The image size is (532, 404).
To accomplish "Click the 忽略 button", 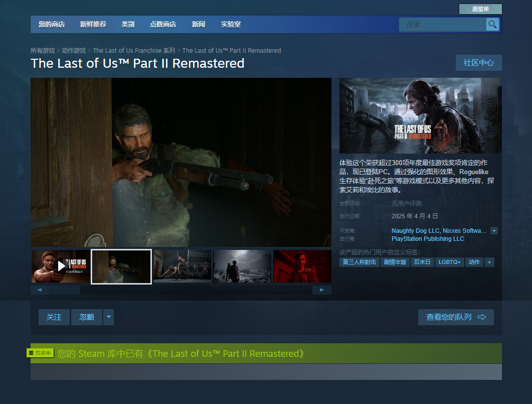I will (87, 317).
